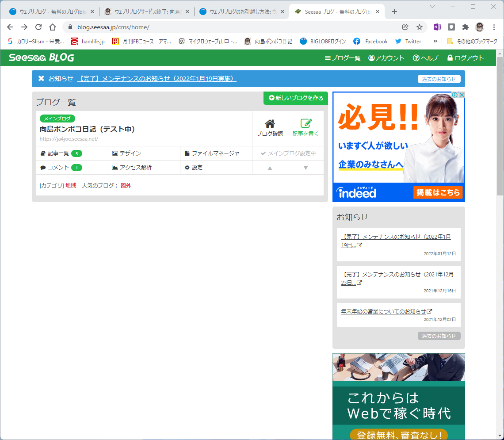The width and height of the screenshot is (504, 440).
Task: Click 地域 category link
Action: pos(71,185)
